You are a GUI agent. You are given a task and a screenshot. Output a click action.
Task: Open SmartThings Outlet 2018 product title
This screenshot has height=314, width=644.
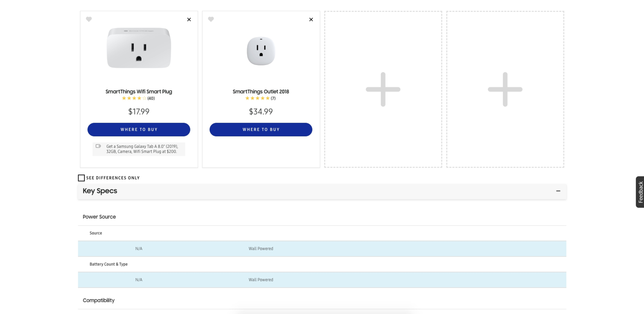261,92
